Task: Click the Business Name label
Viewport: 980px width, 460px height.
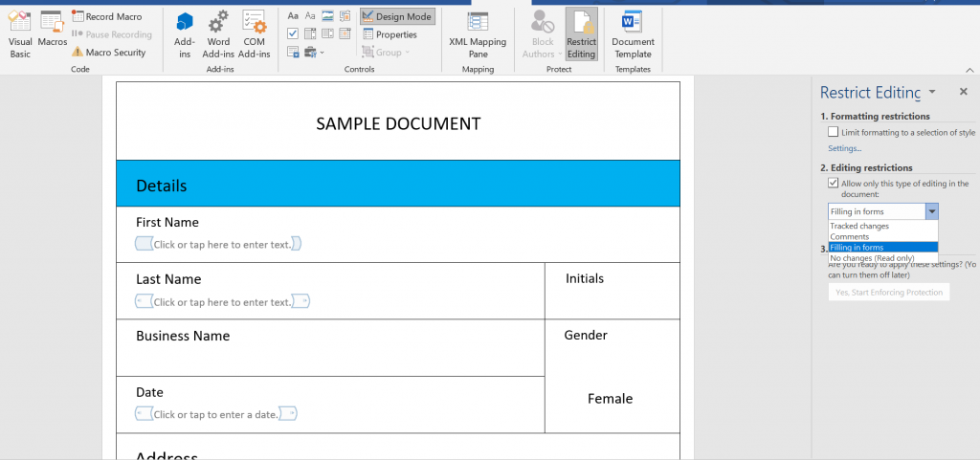Action: 183,336
